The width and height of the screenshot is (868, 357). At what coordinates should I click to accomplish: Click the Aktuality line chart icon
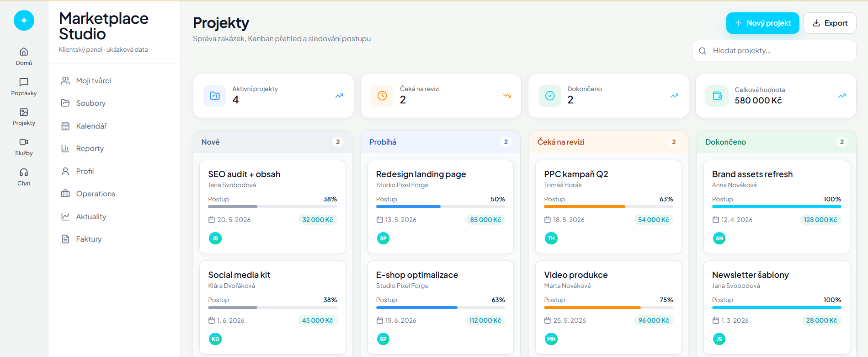coord(65,216)
